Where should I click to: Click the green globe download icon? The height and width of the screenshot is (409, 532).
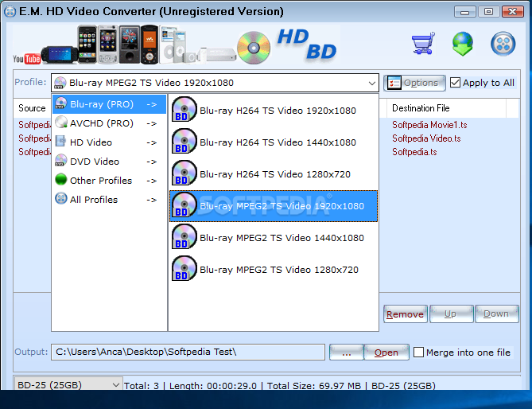(463, 44)
